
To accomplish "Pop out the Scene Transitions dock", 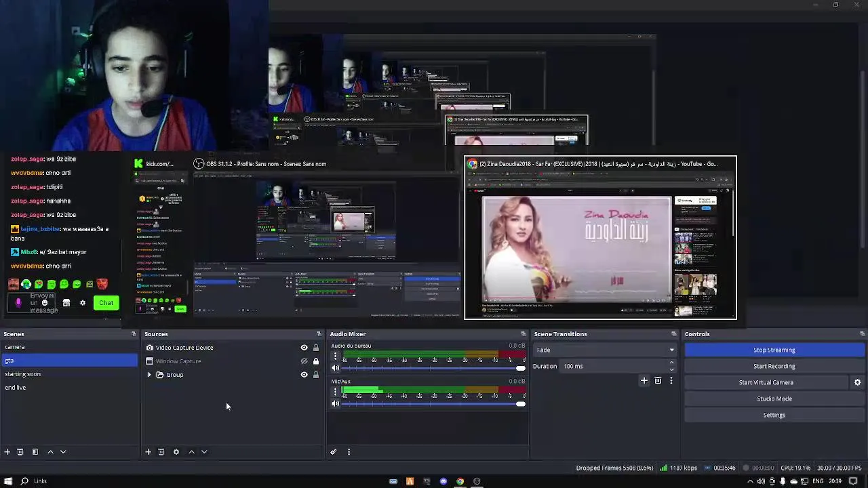I will coord(673,334).
